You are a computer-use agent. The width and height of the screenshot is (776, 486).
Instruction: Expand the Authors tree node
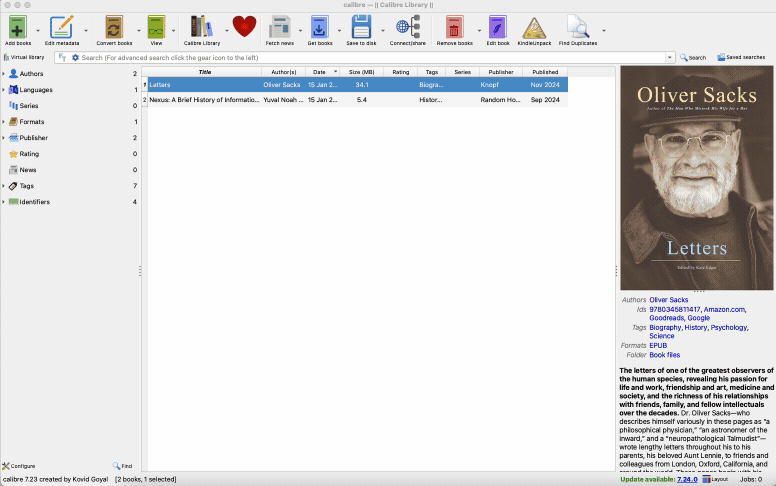tap(3, 74)
